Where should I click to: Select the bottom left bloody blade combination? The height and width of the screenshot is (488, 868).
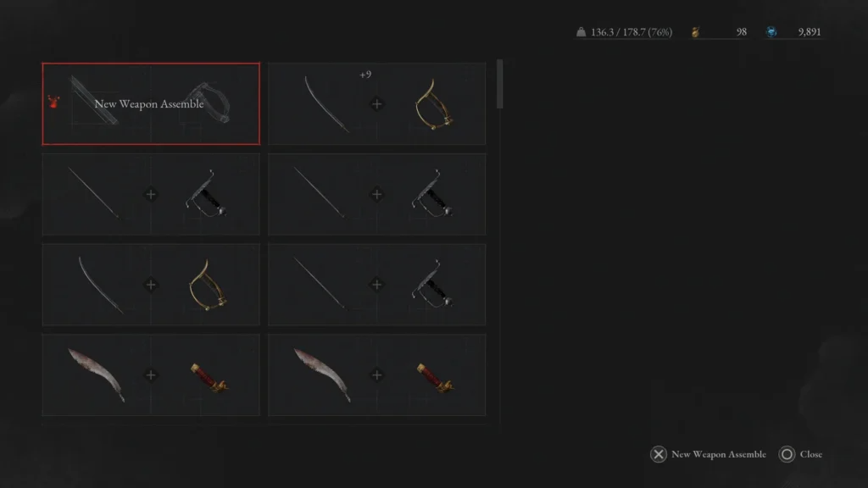coord(151,374)
